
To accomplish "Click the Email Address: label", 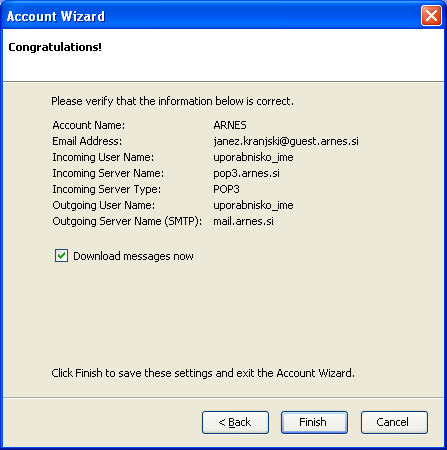I will pos(87,141).
